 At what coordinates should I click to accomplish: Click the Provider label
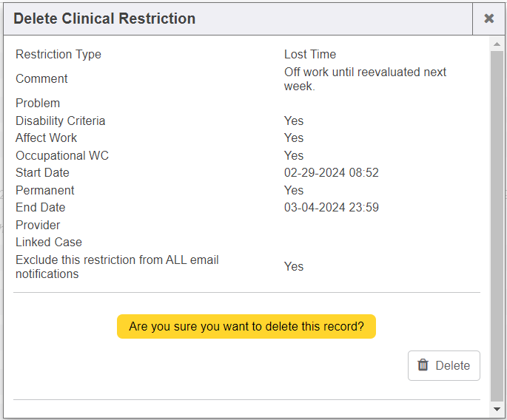[x=38, y=225]
